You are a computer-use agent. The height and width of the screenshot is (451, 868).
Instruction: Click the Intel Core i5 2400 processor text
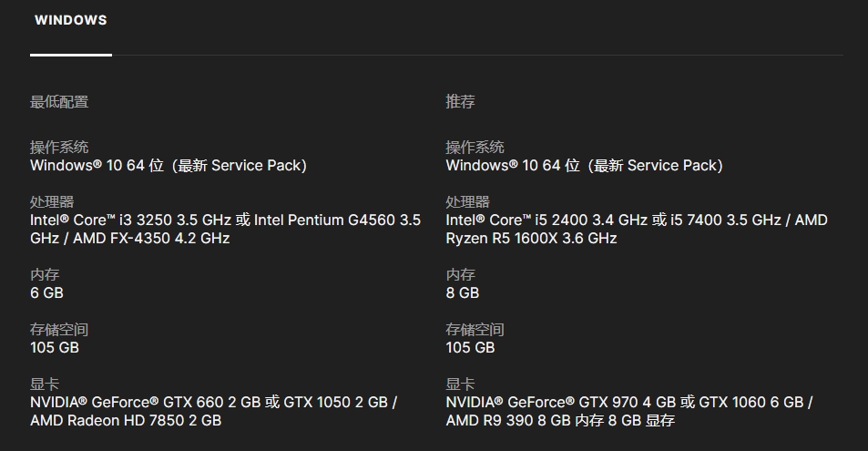coord(637,229)
